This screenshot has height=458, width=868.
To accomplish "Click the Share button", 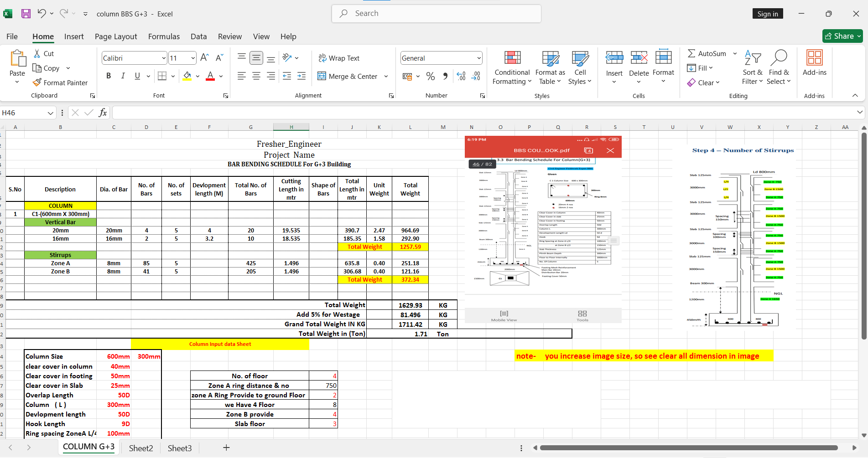I will coord(842,36).
